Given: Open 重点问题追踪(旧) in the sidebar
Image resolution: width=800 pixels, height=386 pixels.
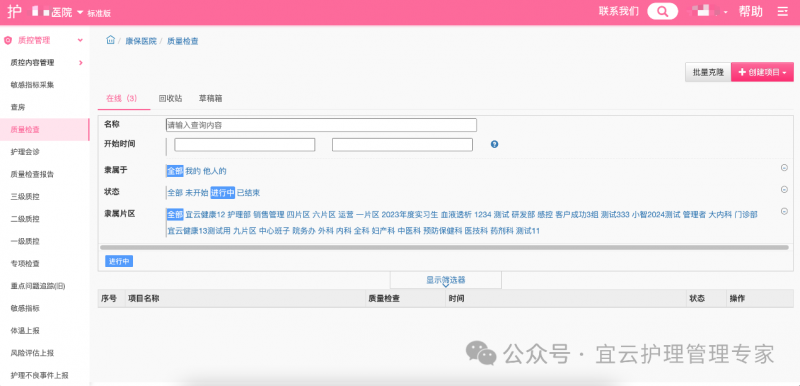Looking at the screenshot, I should (x=38, y=286).
